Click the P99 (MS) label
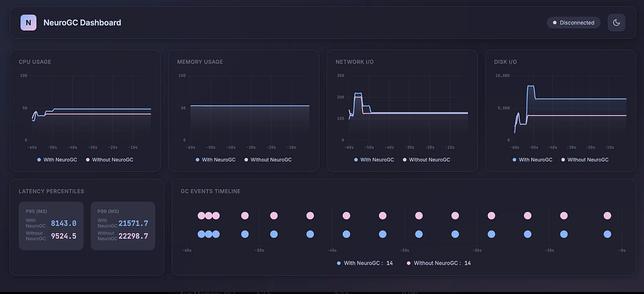 pos(108,211)
